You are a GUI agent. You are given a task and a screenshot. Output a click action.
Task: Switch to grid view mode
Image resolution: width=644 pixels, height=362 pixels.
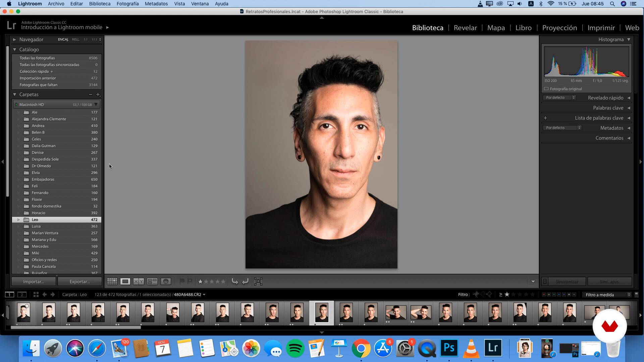[112, 282]
